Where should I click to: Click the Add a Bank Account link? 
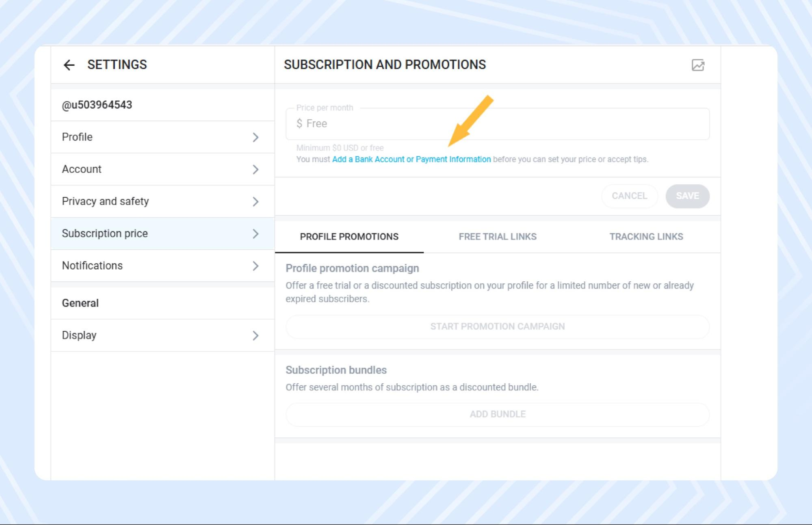411,159
